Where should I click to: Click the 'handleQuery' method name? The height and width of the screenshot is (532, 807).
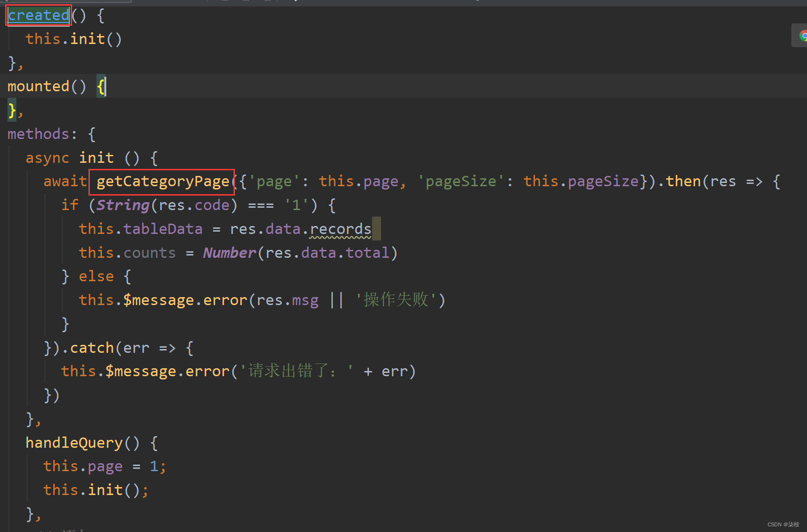pos(73,443)
